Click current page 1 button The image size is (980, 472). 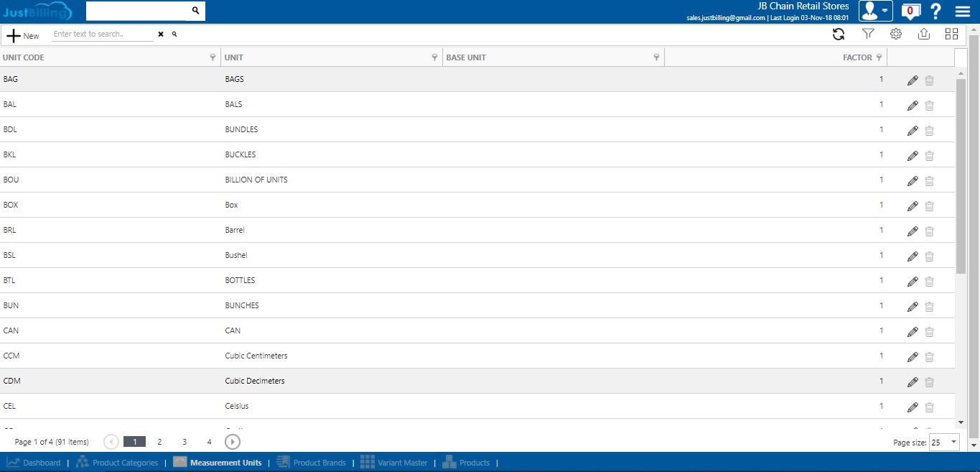click(x=134, y=442)
